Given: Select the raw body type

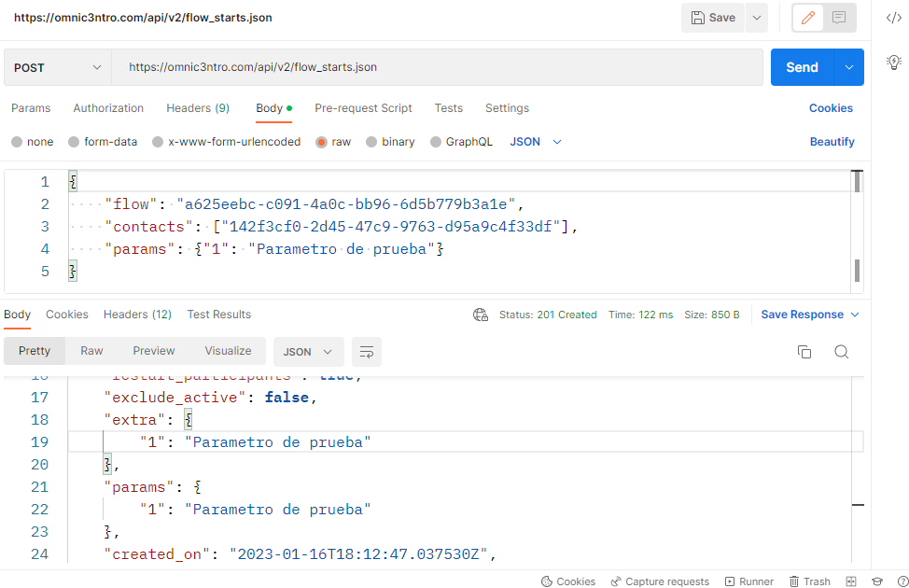Looking at the screenshot, I should tap(322, 142).
